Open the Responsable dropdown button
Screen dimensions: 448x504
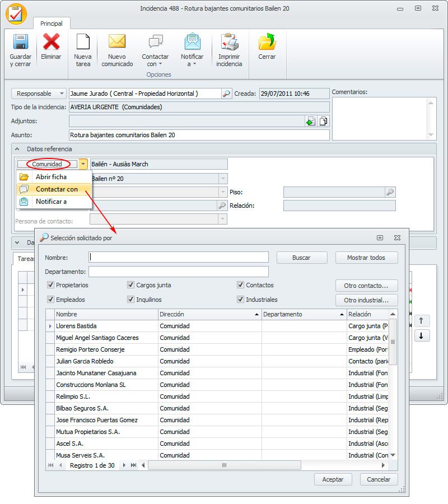[38, 94]
